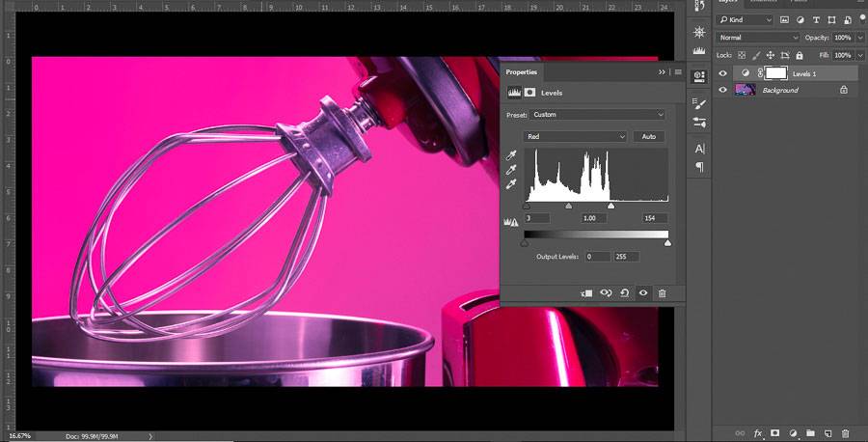The width and height of the screenshot is (868, 442).
Task: Reset Levels adjustment to defaults
Action: (624, 292)
